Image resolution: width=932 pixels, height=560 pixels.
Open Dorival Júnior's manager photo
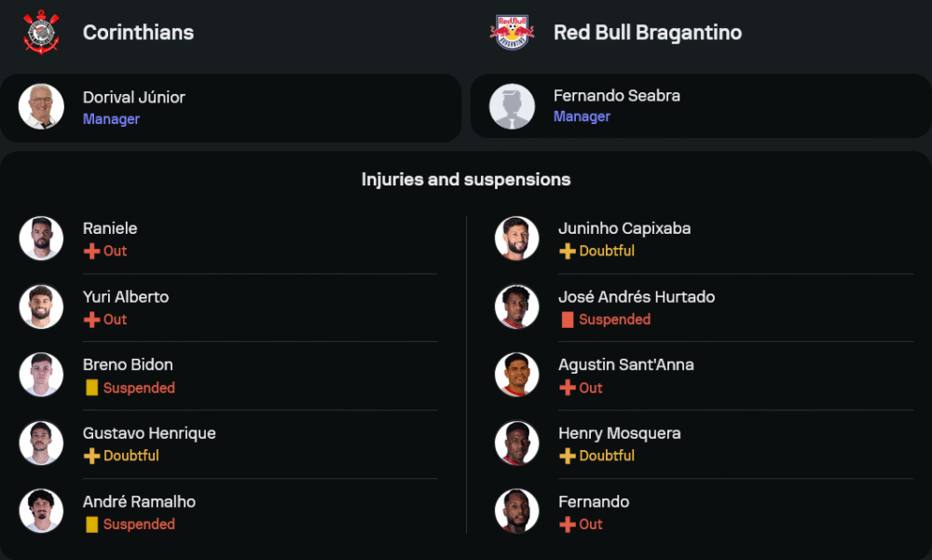[41, 107]
